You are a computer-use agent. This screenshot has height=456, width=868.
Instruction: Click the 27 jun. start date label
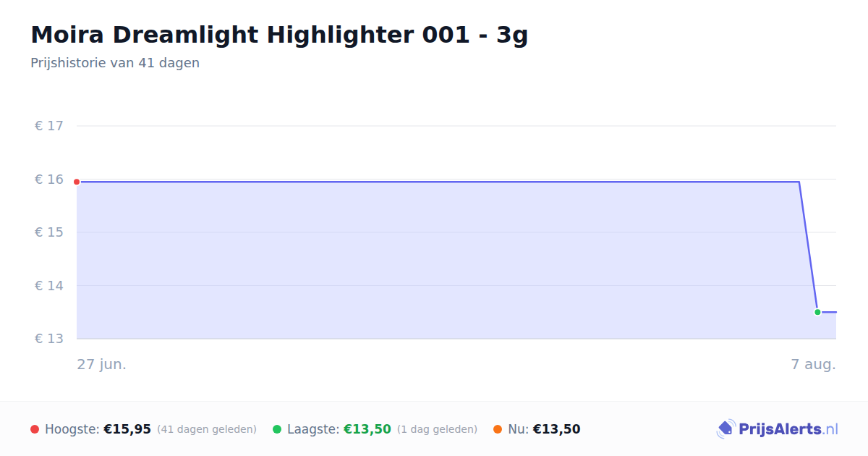pyautogui.click(x=102, y=364)
